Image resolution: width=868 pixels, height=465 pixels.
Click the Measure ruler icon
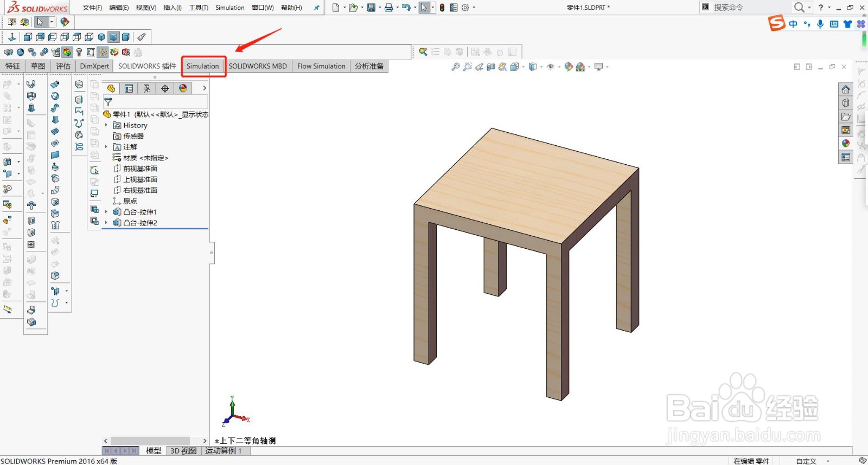8,309
